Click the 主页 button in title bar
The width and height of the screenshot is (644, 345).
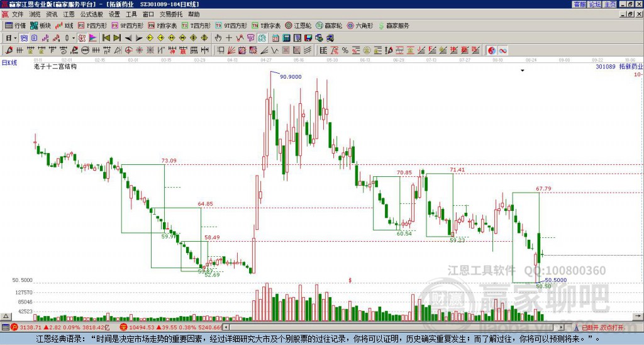pos(609,4)
